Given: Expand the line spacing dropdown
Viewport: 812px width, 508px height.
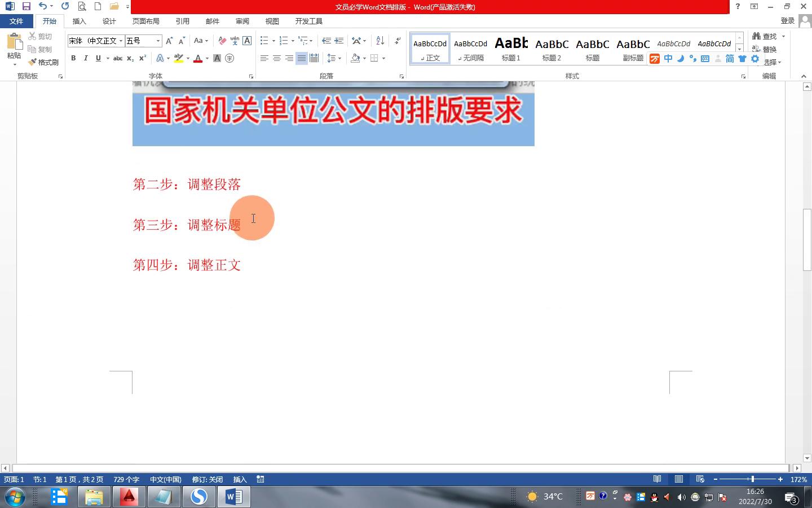Looking at the screenshot, I should (x=339, y=58).
